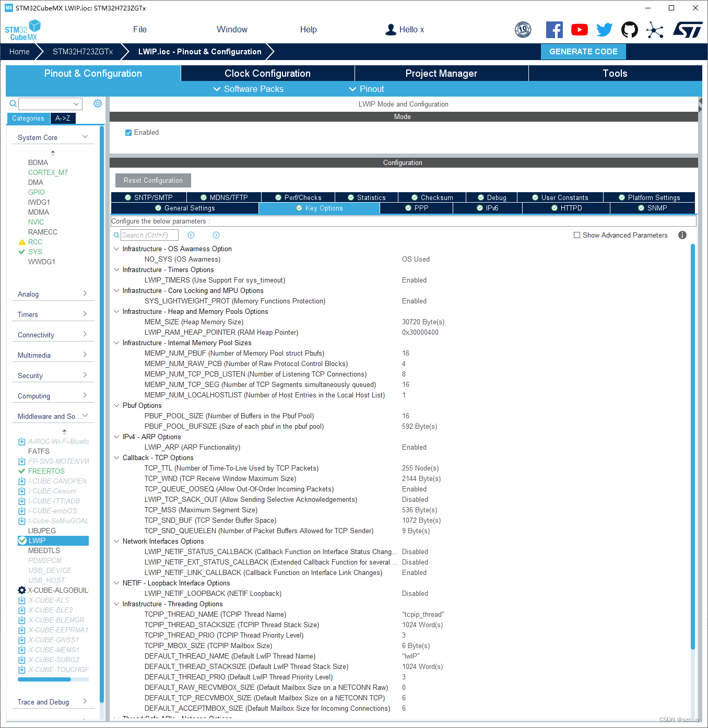Open the Help menu
The image size is (708, 728).
pos(309,30)
